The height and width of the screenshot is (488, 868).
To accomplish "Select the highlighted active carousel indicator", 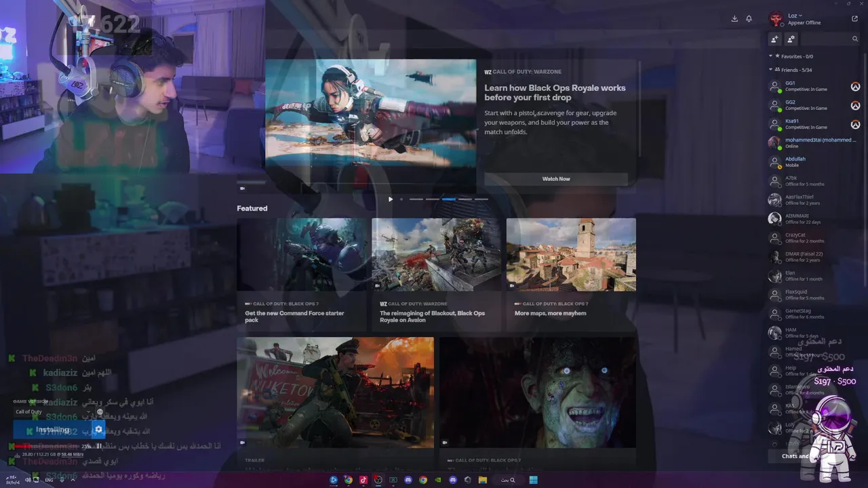I will tap(449, 199).
